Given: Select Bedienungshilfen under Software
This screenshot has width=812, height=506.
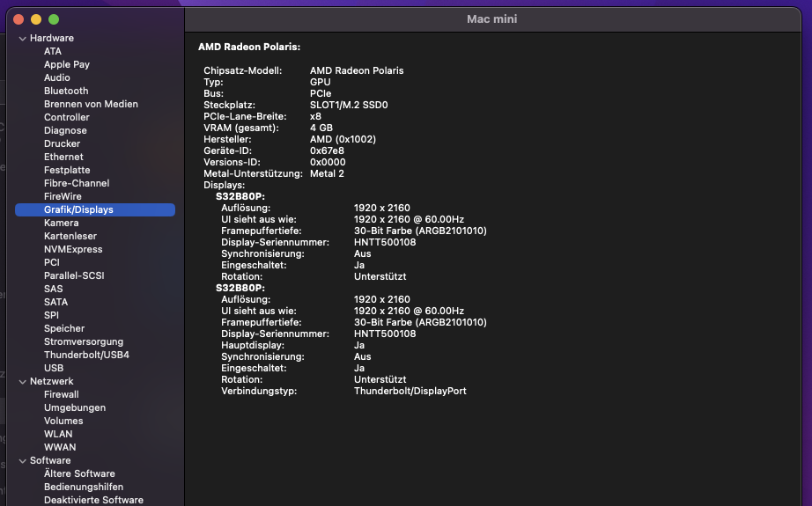Looking at the screenshot, I should point(84,487).
